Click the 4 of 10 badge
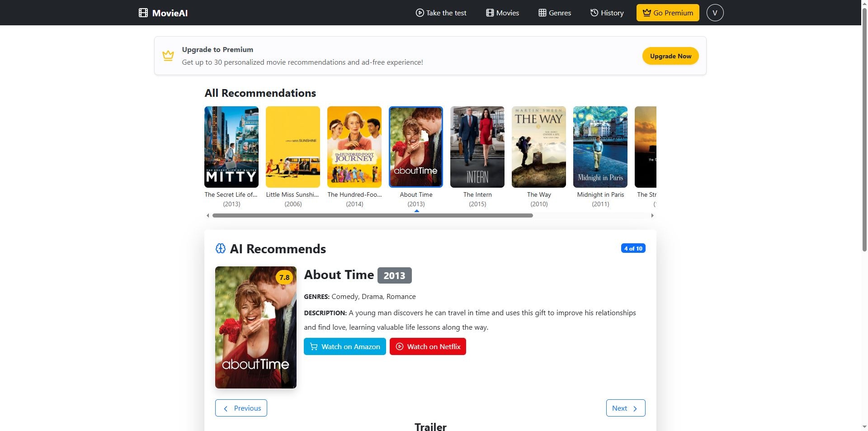868x431 pixels. click(633, 248)
